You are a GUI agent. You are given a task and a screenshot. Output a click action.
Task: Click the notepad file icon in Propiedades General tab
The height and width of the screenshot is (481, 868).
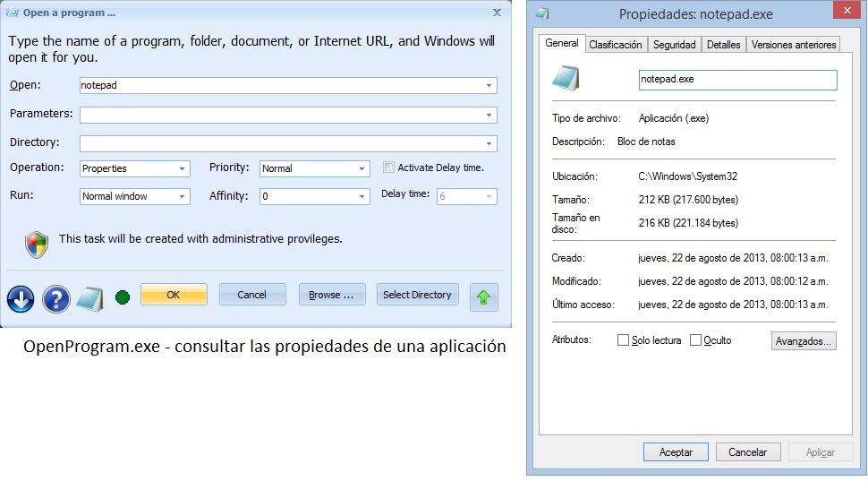[x=566, y=78]
